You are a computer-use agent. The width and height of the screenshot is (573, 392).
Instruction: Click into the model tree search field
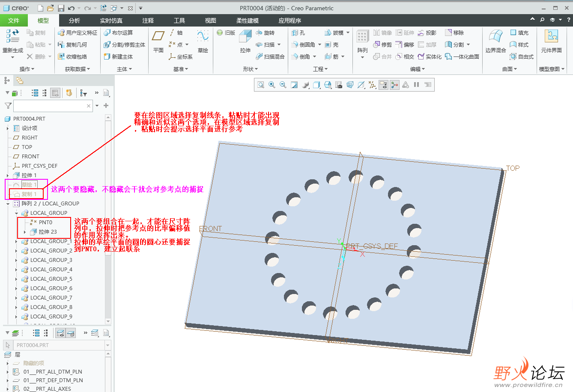click(x=54, y=106)
